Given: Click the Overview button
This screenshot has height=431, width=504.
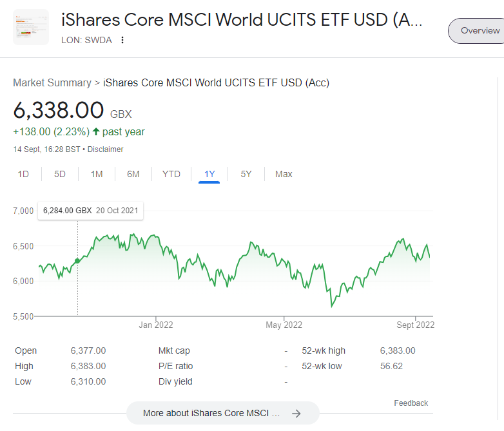Looking at the screenshot, I should point(480,31).
